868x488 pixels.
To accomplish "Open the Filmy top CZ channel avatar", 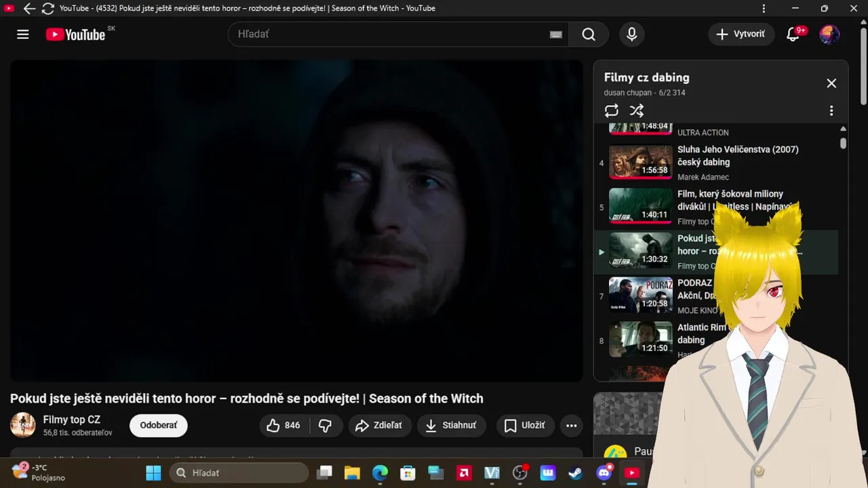I will [23, 426].
